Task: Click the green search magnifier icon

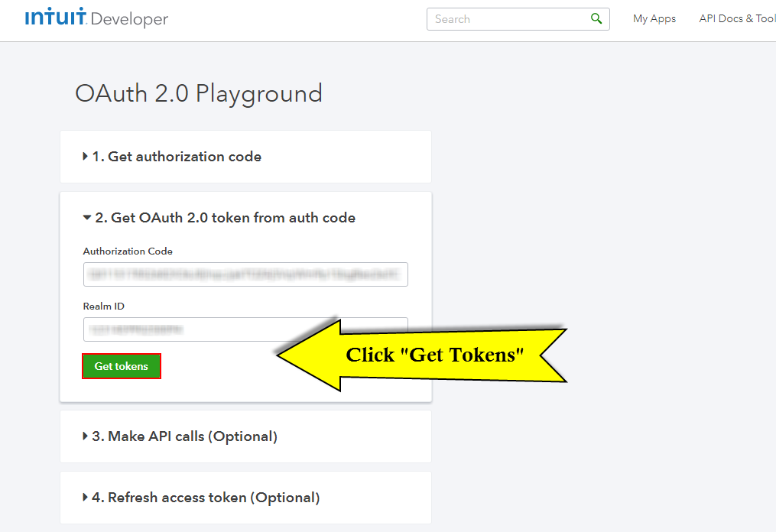Action: click(596, 19)
